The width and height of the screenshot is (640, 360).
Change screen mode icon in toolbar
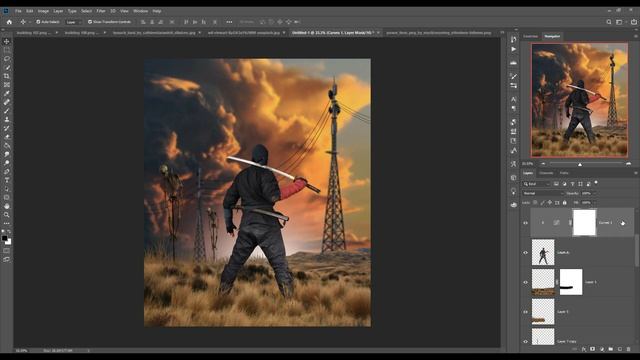[x=7, y=260]
